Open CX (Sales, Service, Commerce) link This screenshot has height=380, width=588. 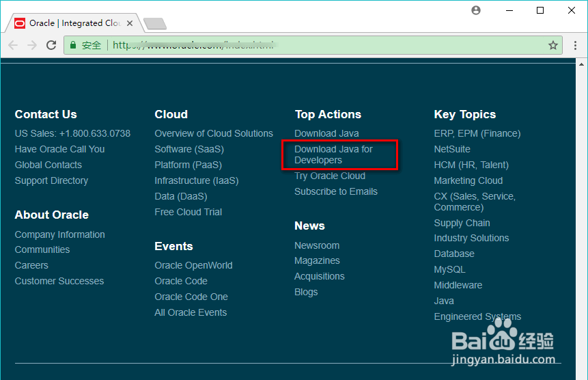(475, 202)
